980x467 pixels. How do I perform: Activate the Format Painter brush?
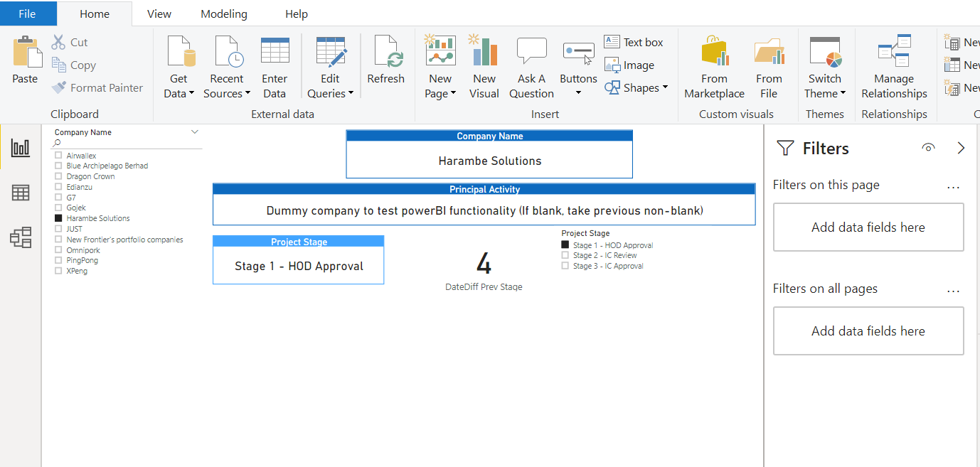click(97, 88)
